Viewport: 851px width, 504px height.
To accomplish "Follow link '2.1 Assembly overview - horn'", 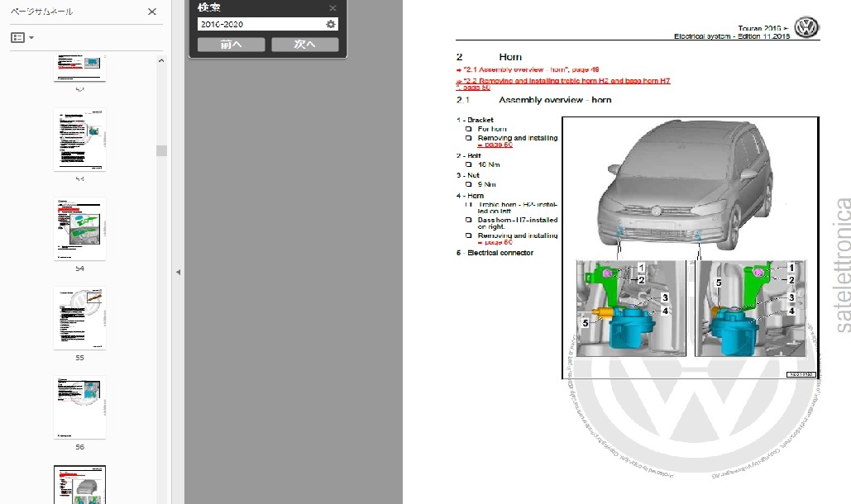I will coord(528,69).
